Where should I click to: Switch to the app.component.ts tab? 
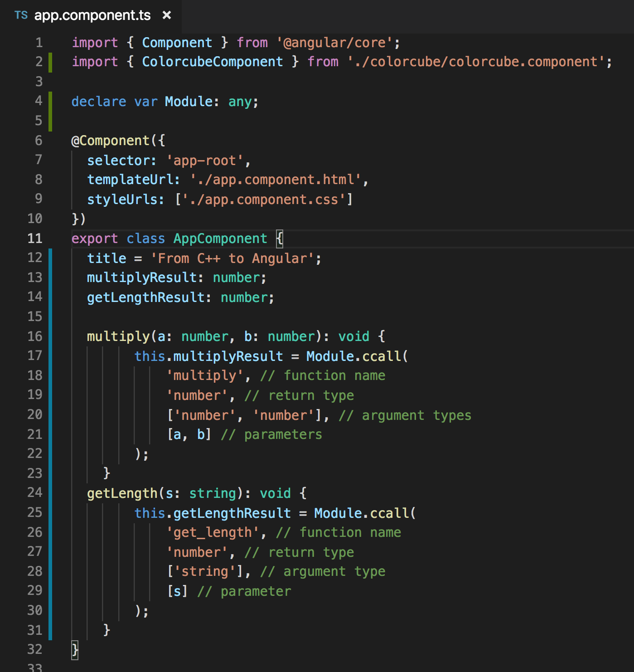tap(91, 15)
